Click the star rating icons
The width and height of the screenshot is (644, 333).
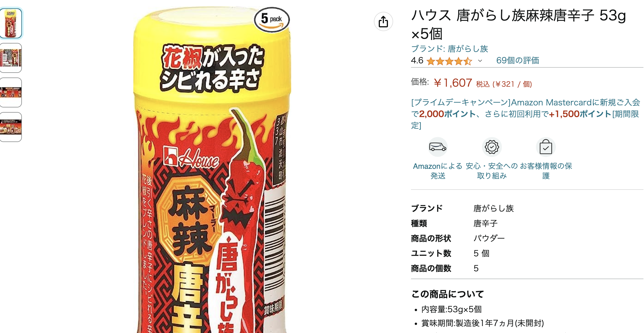click(x=449, y=61)
